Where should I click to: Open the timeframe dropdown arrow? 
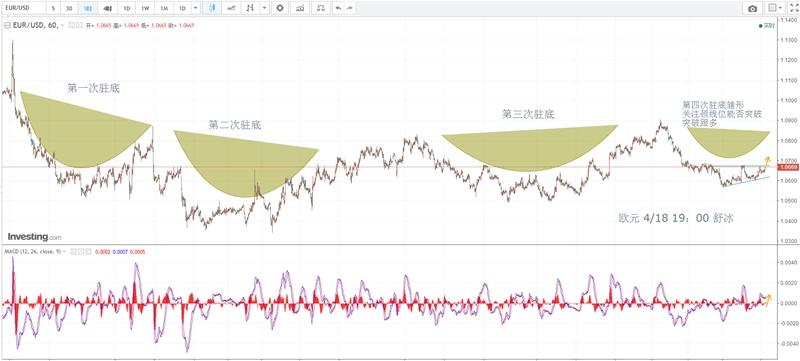pos(196,9)
